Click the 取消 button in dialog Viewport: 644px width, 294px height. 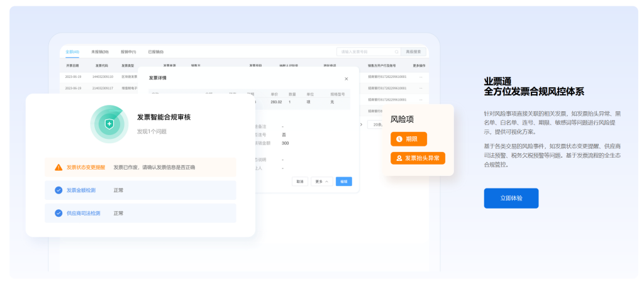(x=300, y=182)
